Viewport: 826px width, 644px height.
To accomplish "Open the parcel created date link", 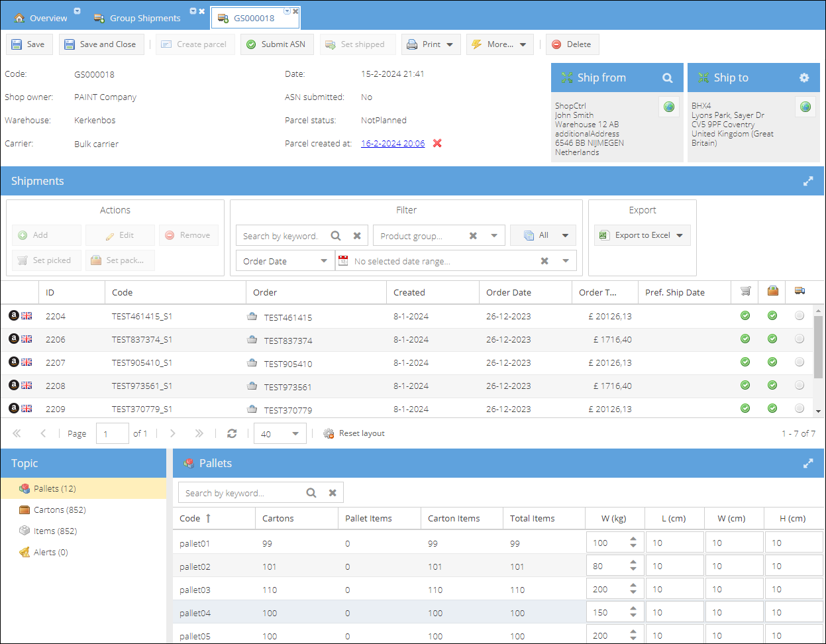I will click(x=393, y=143).
